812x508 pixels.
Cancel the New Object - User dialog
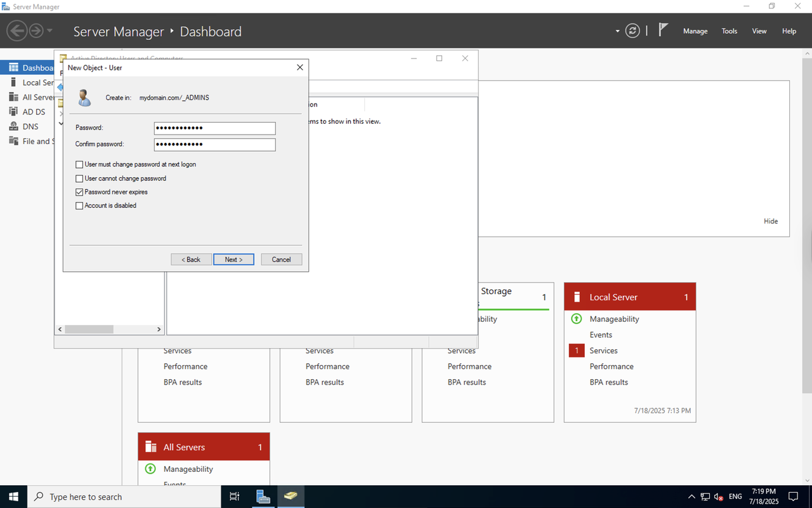pos(281,260)
